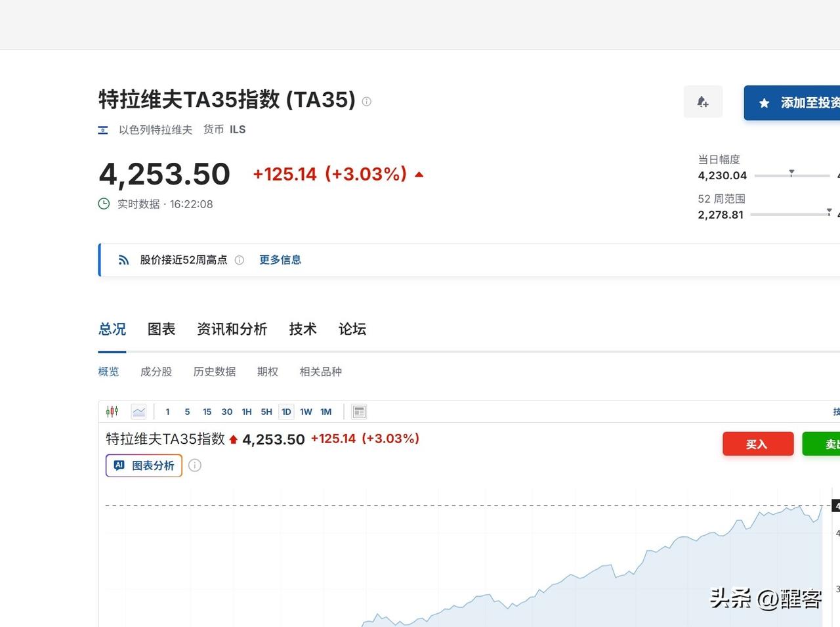840x627 pixels.
Task: Click the 当日幅度 range slider marker
Action: pyautogui.click(x=791, y=173)
